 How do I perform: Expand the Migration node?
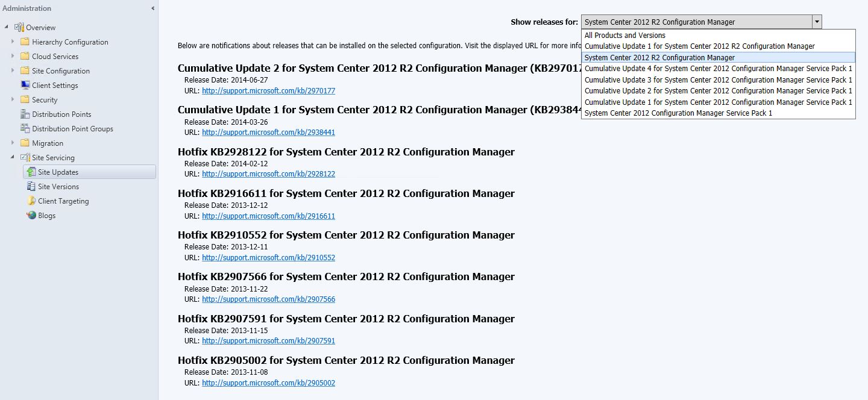coord(13,143)
